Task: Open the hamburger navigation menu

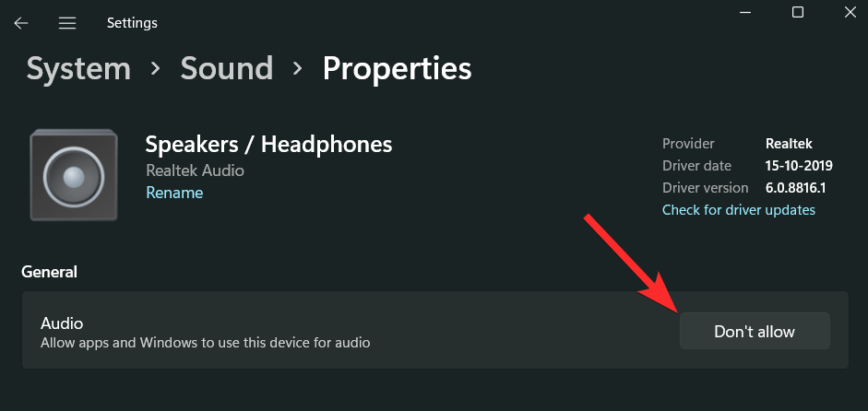Action: pyautogui.click(x=67, y=23)
